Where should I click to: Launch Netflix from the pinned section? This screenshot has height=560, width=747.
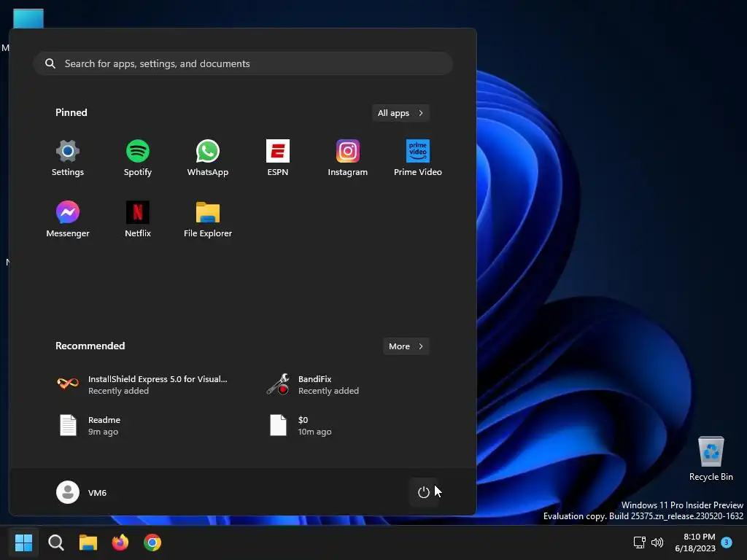138,219
